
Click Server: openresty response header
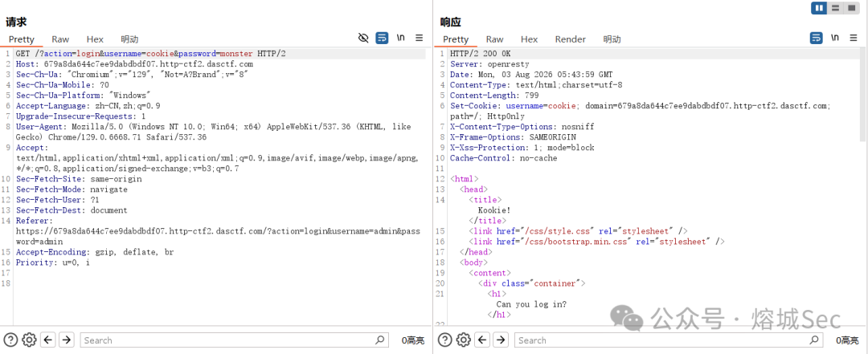click(490, 64)
